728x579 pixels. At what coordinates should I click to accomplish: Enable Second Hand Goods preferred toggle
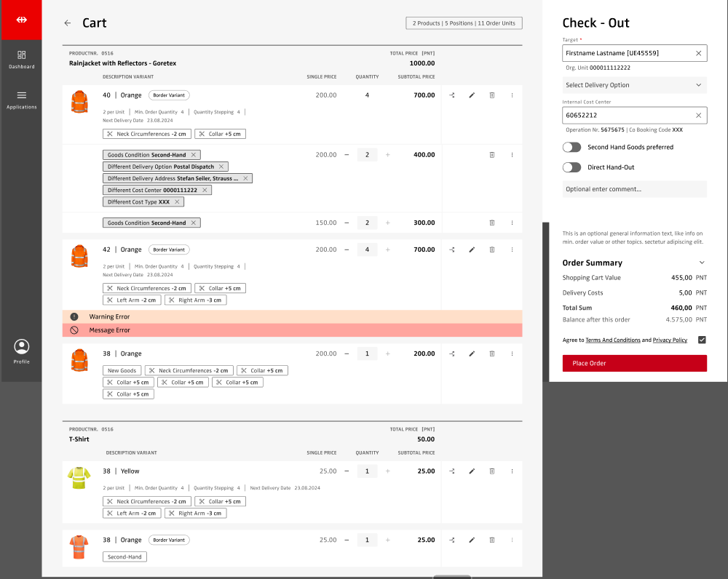click(x=572, y=147)
